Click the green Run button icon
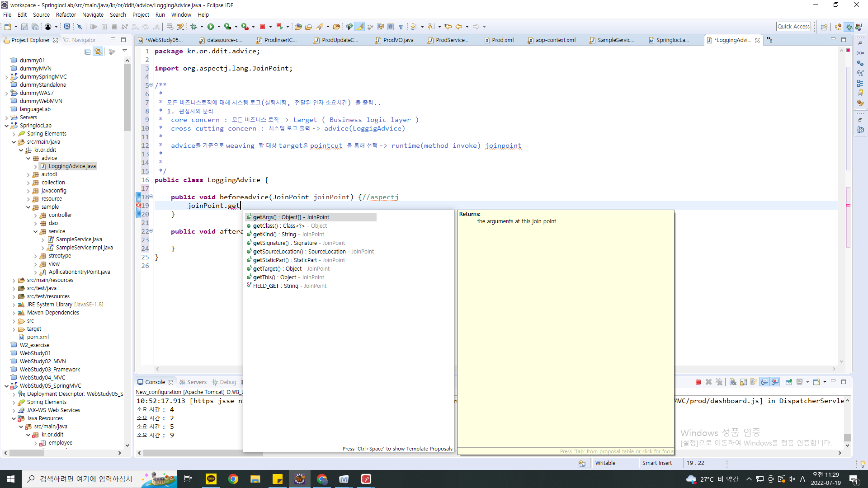The image size is (868, 488). pos(211,27)
